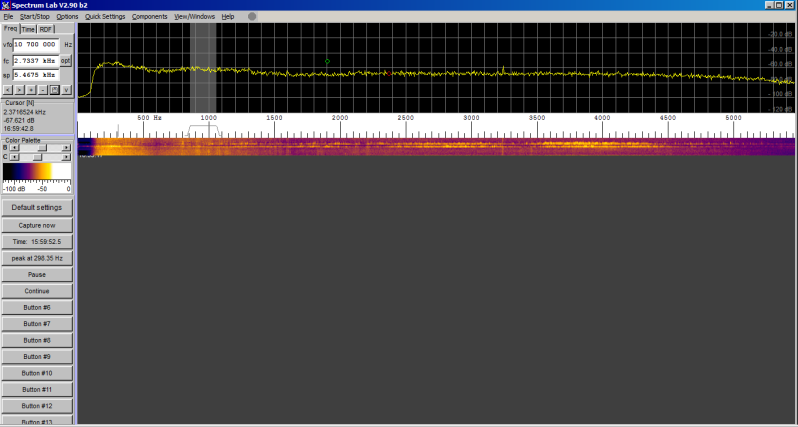This screenshot has height=427, width=798.
Task: Switch to the RDF tab
Action: click(x=45, y=30)
